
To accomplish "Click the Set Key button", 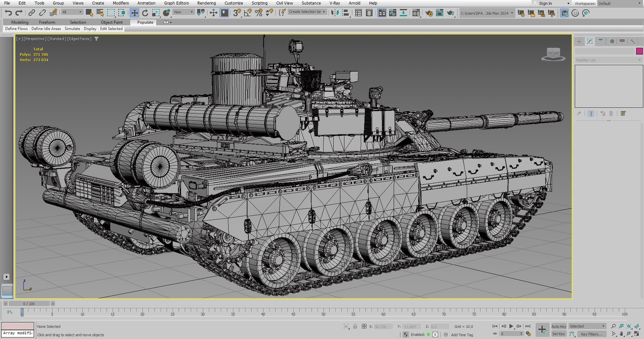I will pyautogui.click(x=558, y=334).
